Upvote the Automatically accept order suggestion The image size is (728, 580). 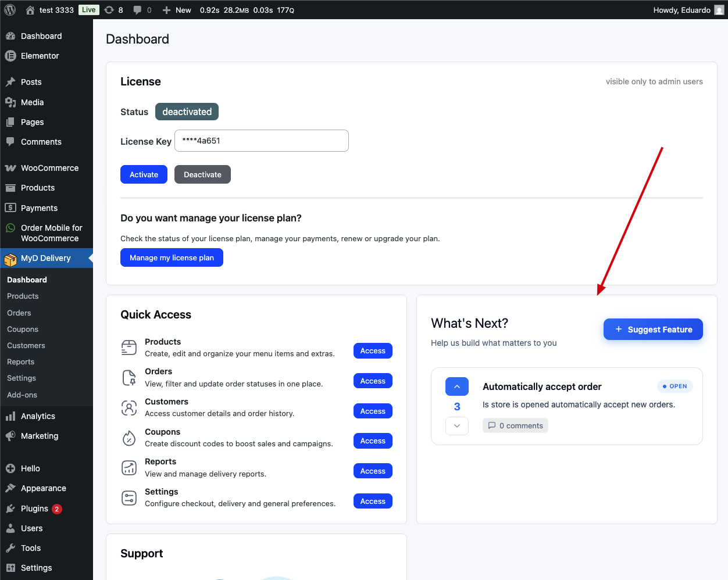click(x=456, y=386)
